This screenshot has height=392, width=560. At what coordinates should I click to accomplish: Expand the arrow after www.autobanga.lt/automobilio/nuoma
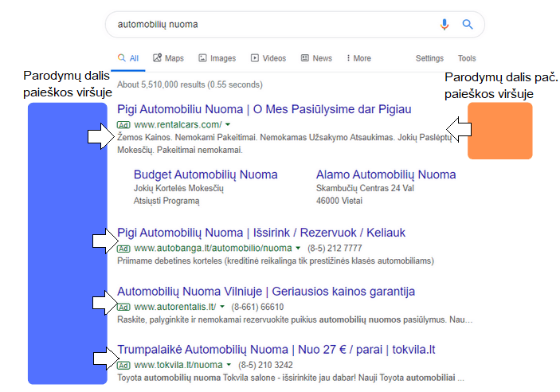coord(298,248)
